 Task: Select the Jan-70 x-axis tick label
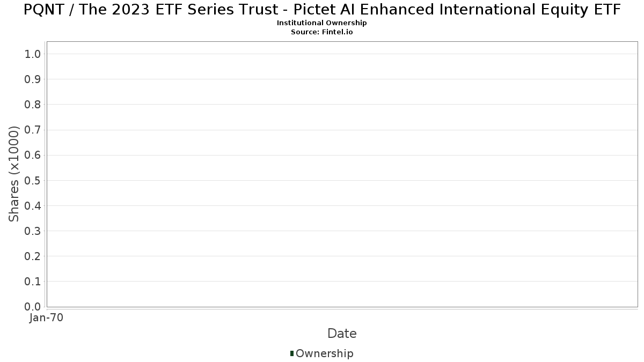pyautogui.click(x=47, y=318)
